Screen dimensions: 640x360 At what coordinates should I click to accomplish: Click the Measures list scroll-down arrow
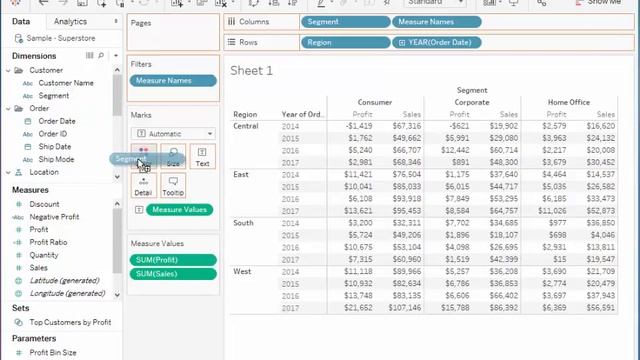point(117,295)
